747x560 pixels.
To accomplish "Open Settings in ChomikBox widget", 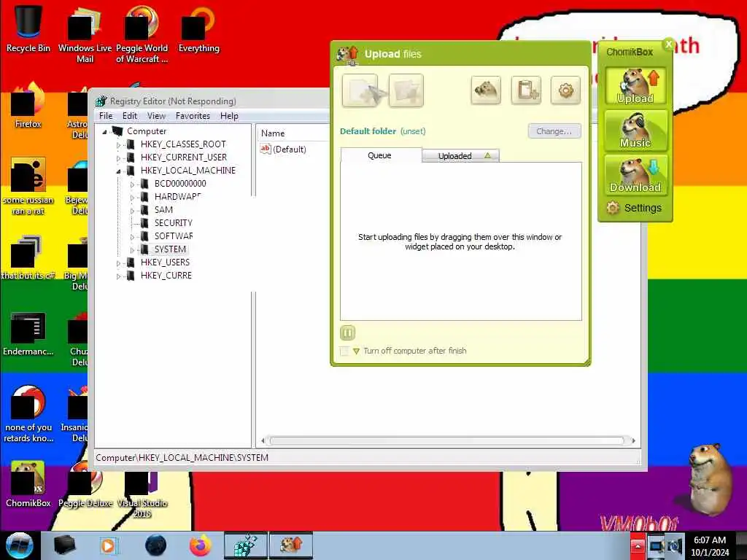I will [634, 208].
